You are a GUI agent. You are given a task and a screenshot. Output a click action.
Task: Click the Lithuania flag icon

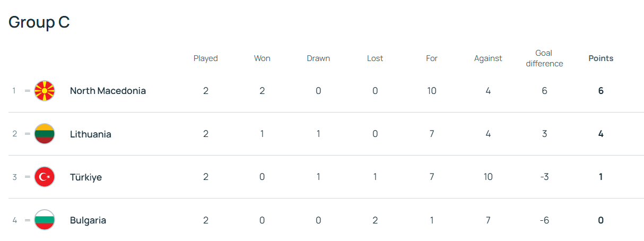tap(45, 134)
